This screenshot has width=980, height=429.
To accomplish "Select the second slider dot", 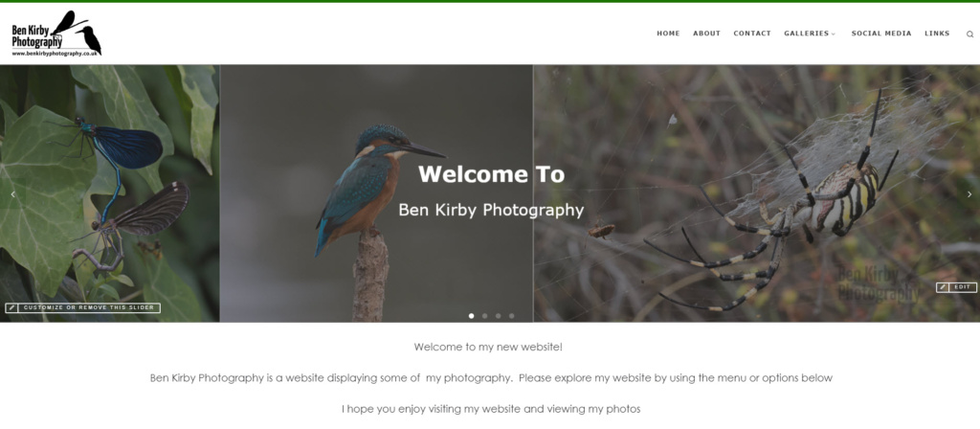I will tap(484, 316).
